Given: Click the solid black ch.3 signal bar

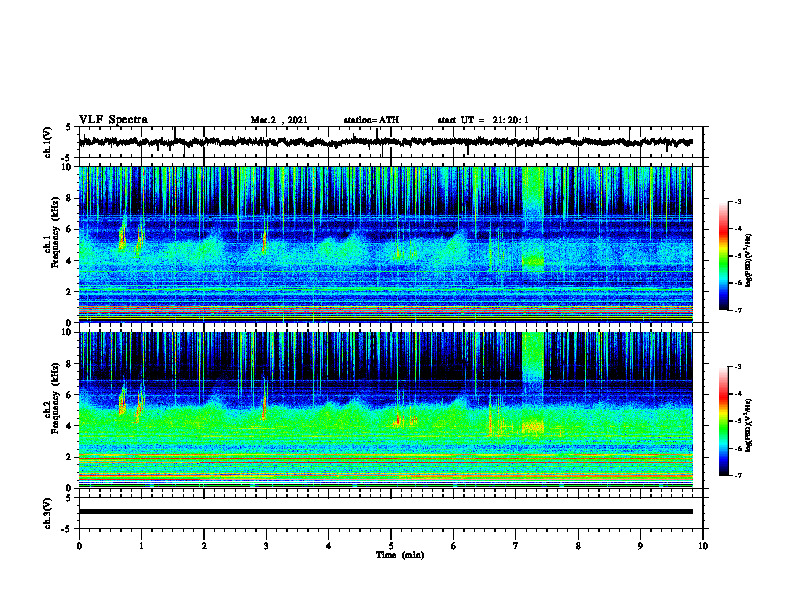Looking at the screenshot, I should tap(385, 512).
